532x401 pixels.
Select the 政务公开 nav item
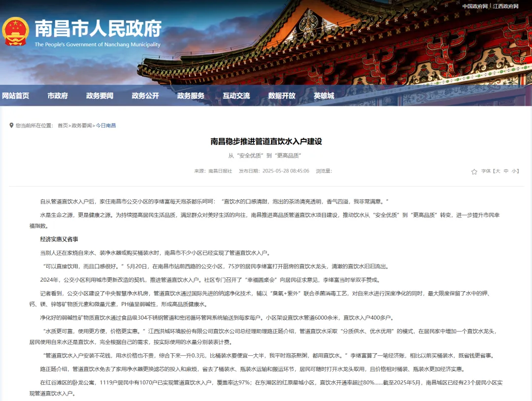point(145,96)
